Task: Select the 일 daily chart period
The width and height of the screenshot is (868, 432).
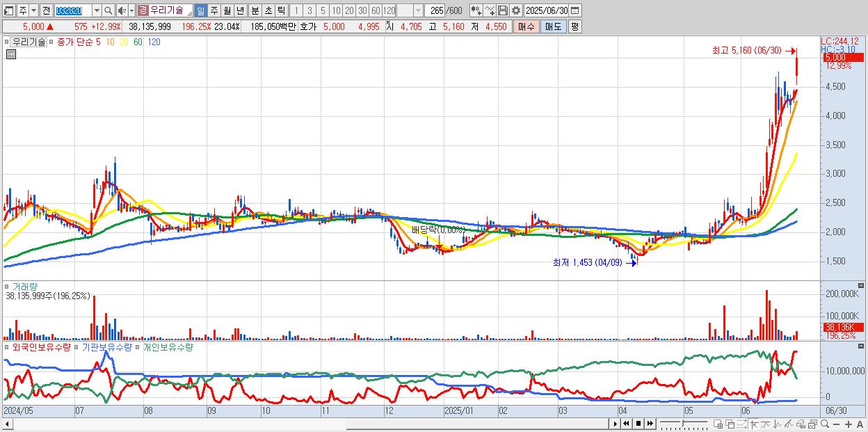Action: click(200, 10)
